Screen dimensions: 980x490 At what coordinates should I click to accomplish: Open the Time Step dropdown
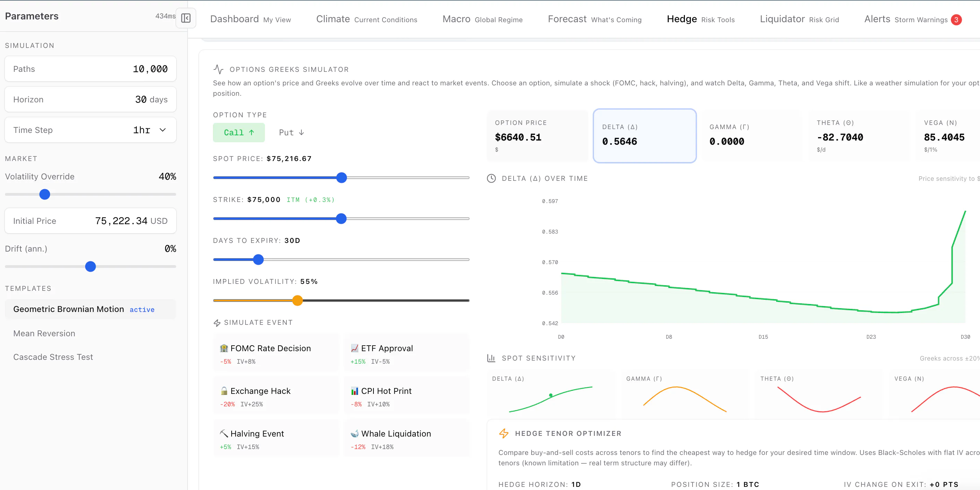tap(91, 130)
